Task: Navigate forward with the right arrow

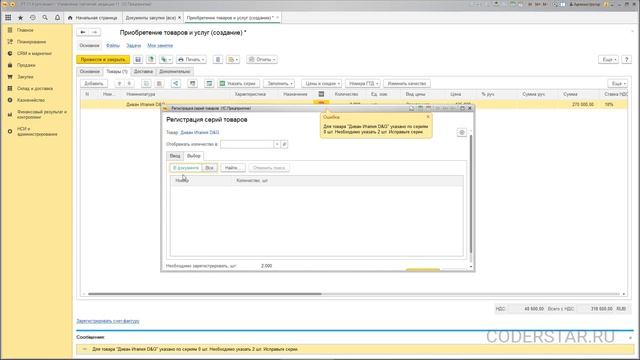Action: click(x=94, y=32)
